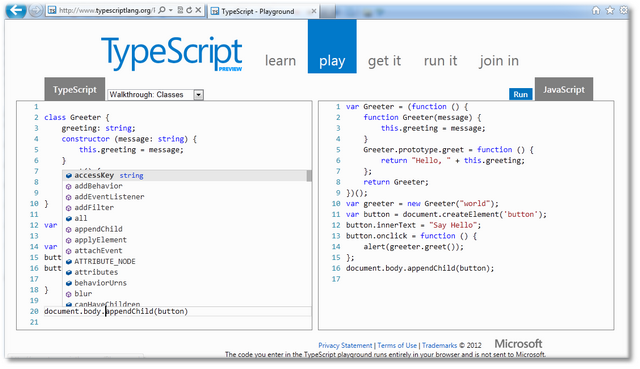Click the Microsoft footer logo
640x369 pixels.
pos(518,344)
